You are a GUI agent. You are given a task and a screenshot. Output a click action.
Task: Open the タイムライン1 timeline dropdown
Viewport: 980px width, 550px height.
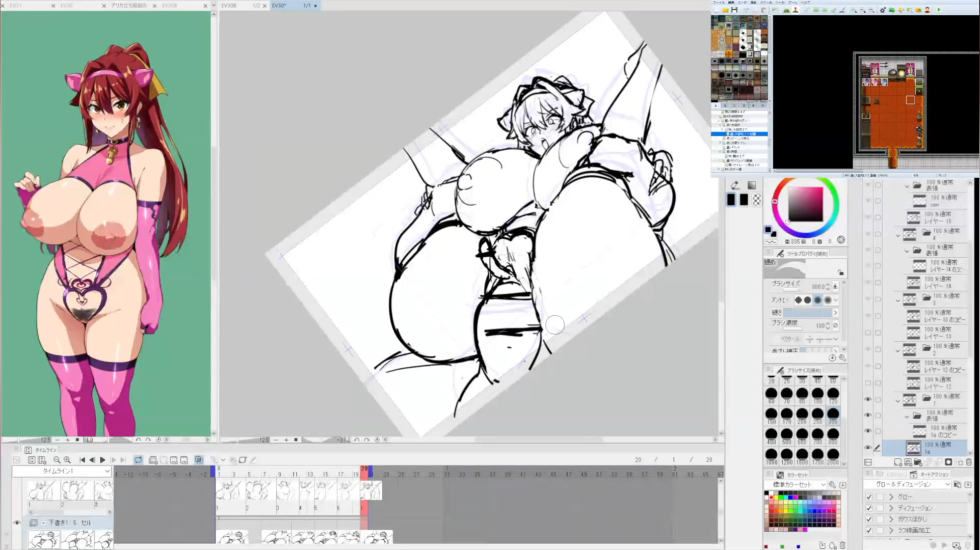[x=61, y=471]
